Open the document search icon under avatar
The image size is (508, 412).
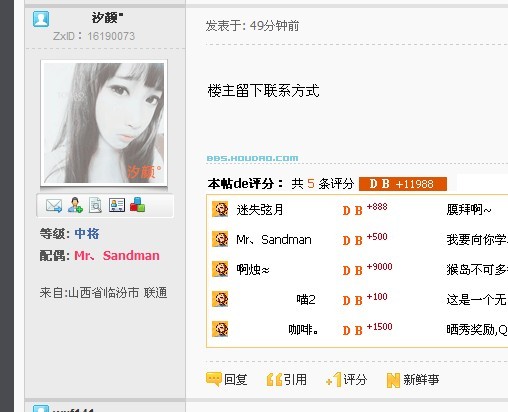(x=95, y=205)
